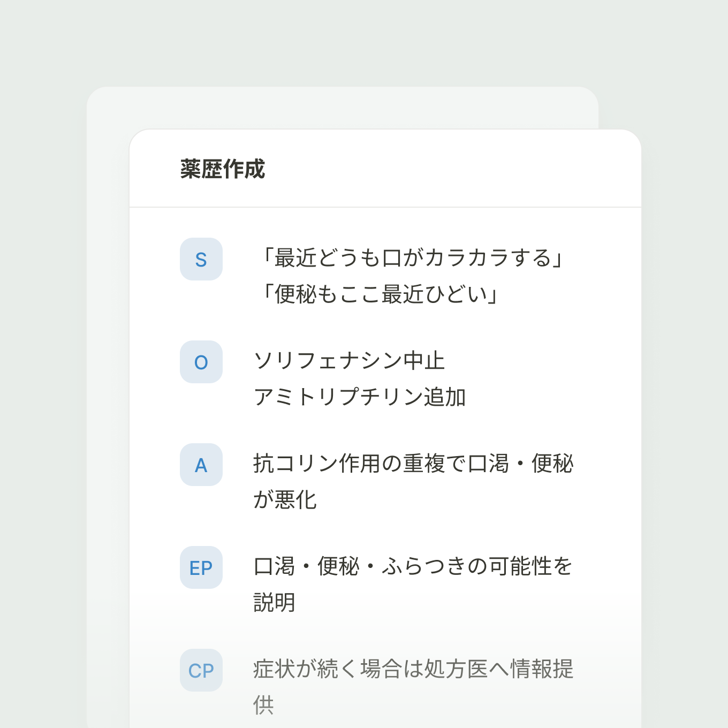728x728 pixels.
Task: Click the background card behind 薬歴作成 panel
Action: click(343, 107)
